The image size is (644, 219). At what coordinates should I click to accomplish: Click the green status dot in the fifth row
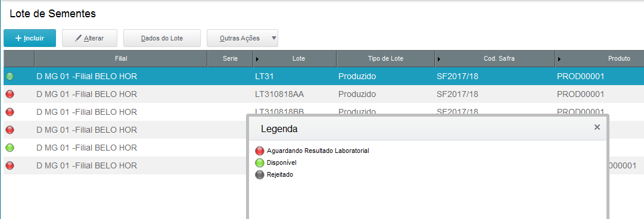click(10, 148)
